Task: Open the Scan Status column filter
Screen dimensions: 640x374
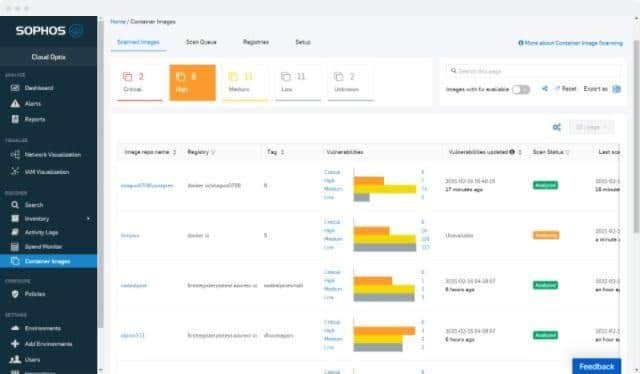Action: point(568,152)
